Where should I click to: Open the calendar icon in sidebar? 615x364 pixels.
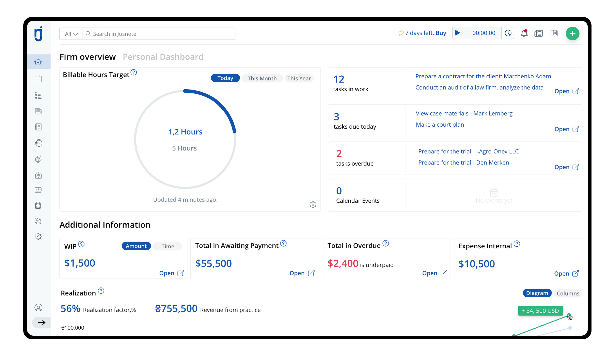[x=38, y=79]
